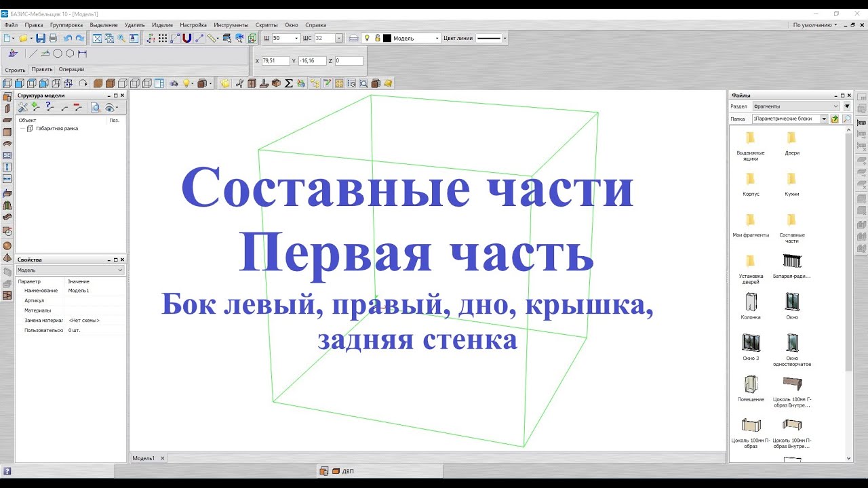Click the scissors cutting icon
Screen dimensions: 868x488
point(239,83)
